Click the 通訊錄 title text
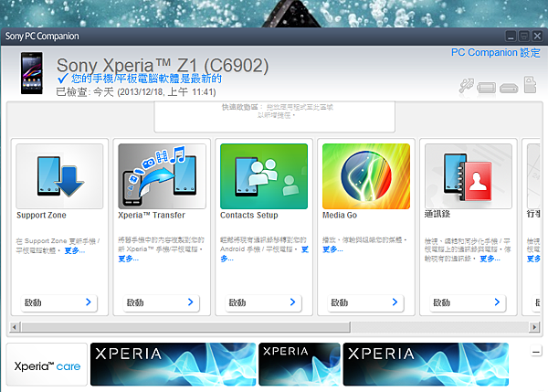Viewport: 548px width, 392px height. [x=437, y=214]
